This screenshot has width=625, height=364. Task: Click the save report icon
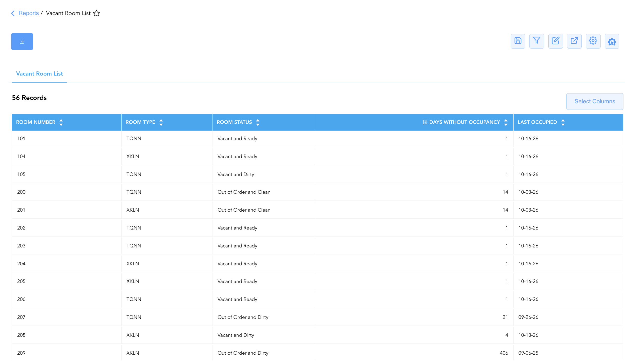(x=518, y=41)
